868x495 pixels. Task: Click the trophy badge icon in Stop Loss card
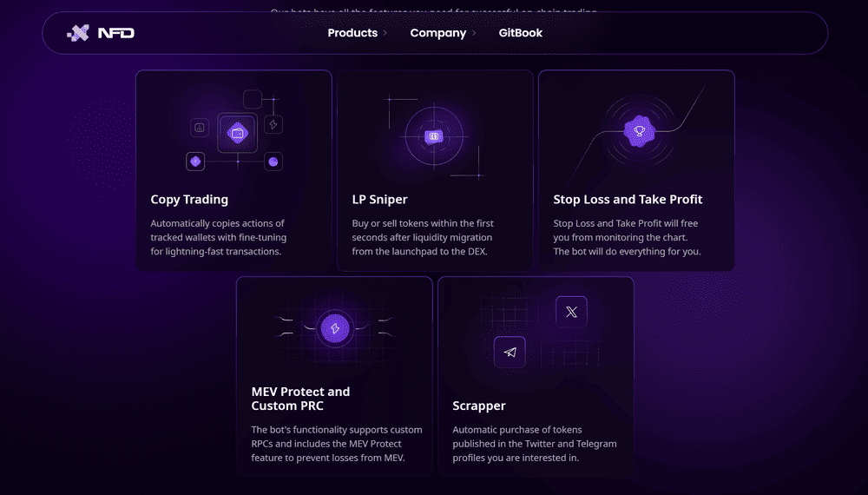[640, 132]
